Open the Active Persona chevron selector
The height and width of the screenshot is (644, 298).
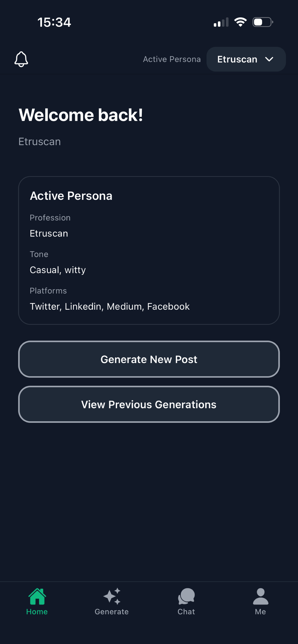coord(269,60)
